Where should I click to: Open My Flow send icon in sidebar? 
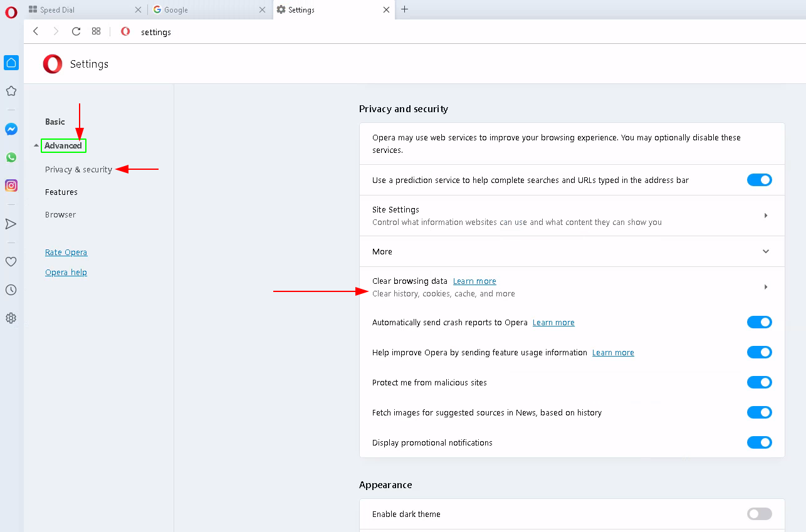11,224
